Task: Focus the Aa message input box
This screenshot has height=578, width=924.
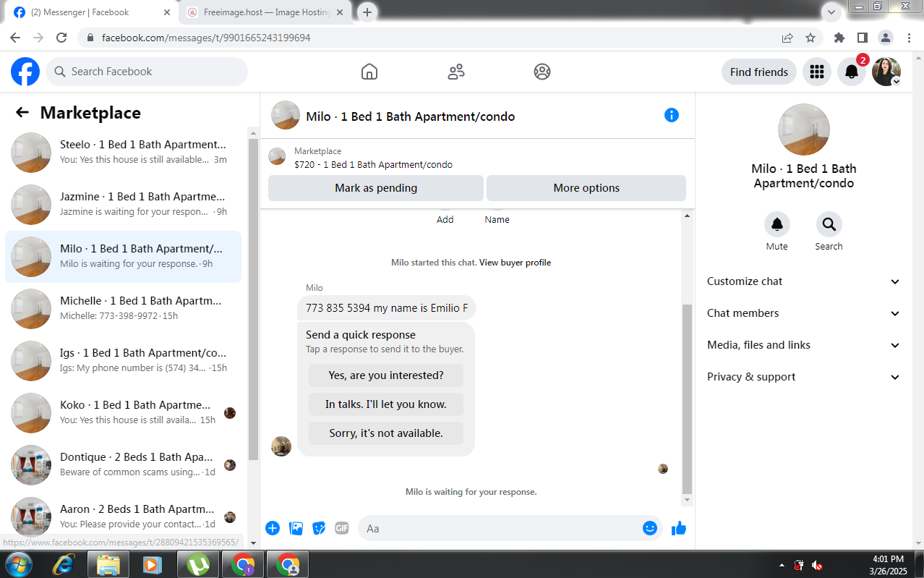Action: (x=498, y=528)
